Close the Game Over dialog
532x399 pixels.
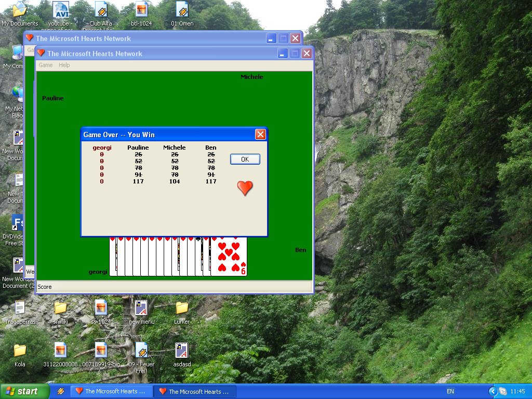(260, 135)
